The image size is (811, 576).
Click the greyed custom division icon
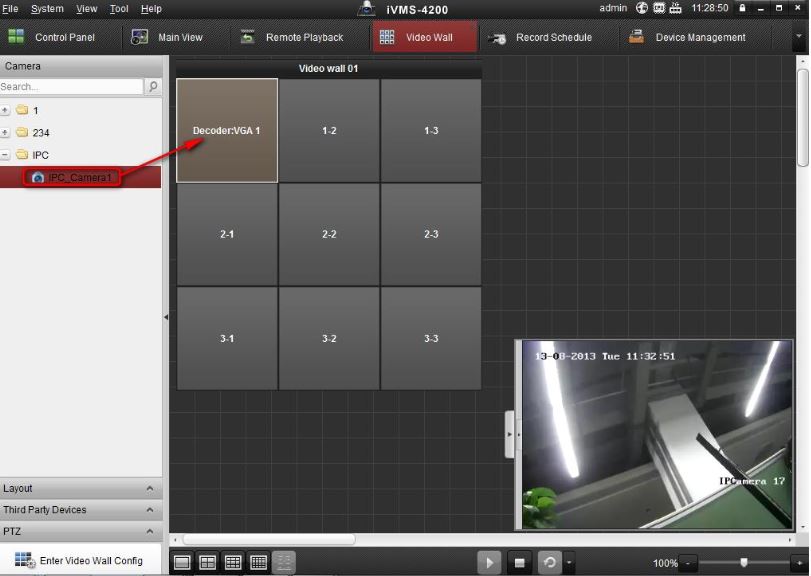(283, 562)
